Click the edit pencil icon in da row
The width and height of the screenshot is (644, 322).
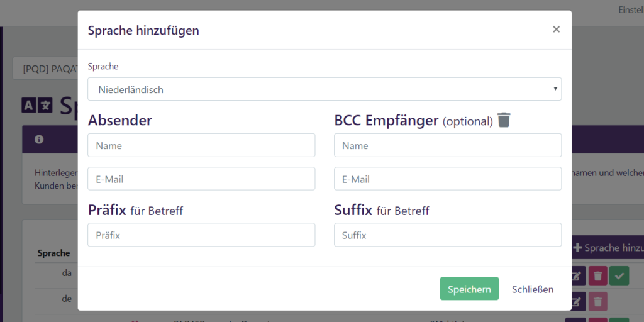579,276
